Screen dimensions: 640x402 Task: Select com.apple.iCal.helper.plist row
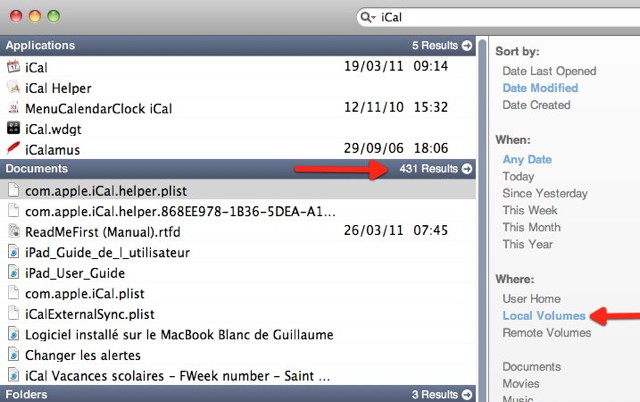pos(238,190)
